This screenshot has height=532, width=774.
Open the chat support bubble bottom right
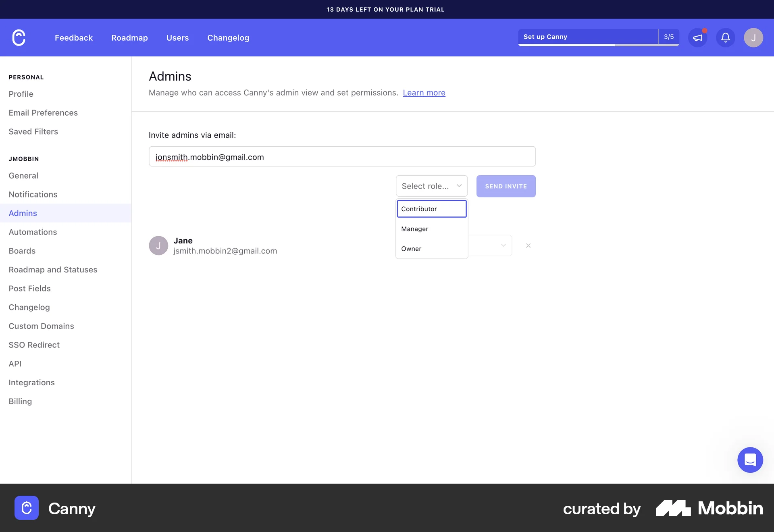750,460
